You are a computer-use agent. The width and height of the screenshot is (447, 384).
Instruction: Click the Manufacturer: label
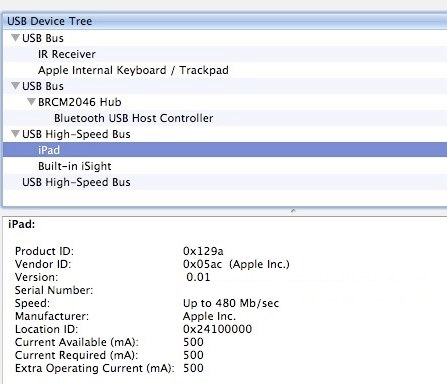coord(52,316)
